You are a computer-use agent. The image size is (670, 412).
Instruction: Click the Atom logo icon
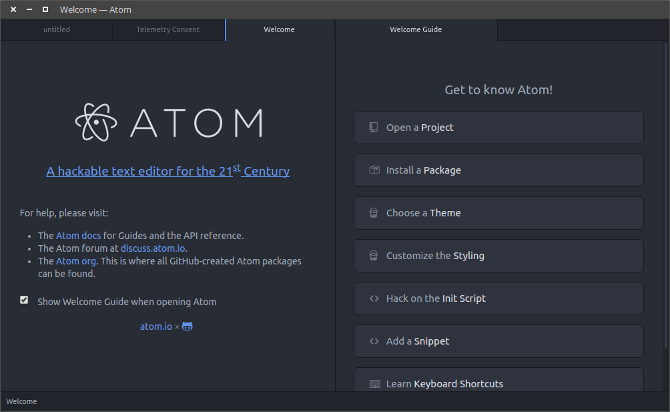point(96,122)
